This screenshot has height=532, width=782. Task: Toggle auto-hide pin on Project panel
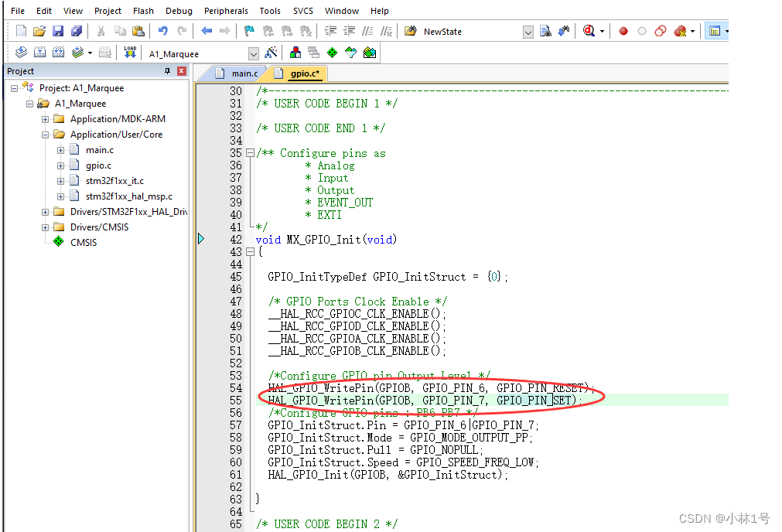pyautogui.click(x=166, y=70)
